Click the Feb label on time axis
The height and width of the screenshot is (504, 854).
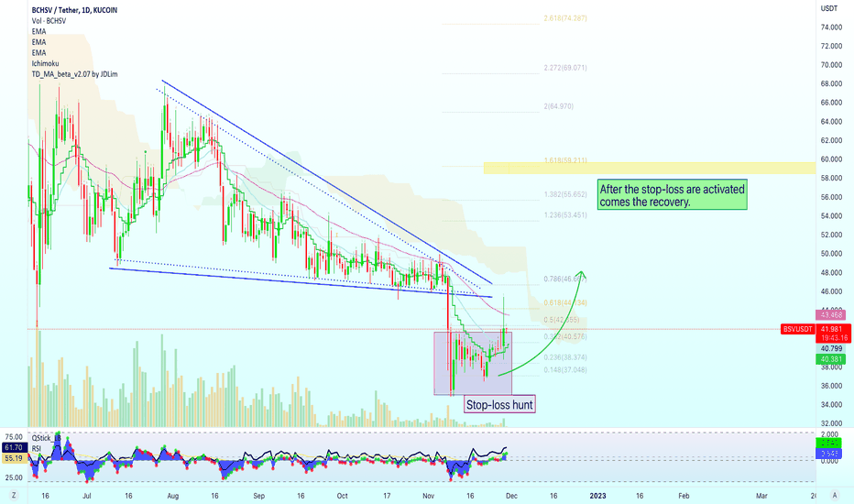[x=684, y=496]
